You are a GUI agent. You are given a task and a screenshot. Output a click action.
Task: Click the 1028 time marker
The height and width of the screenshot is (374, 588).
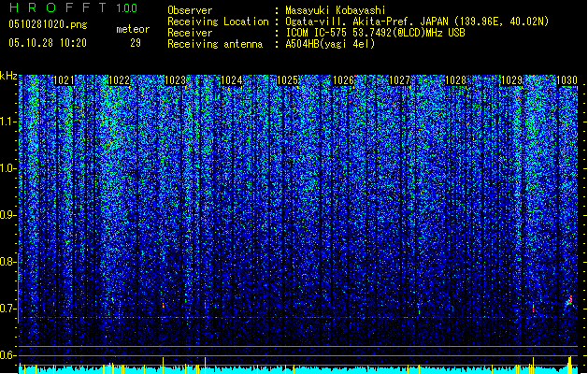(455, 80)
